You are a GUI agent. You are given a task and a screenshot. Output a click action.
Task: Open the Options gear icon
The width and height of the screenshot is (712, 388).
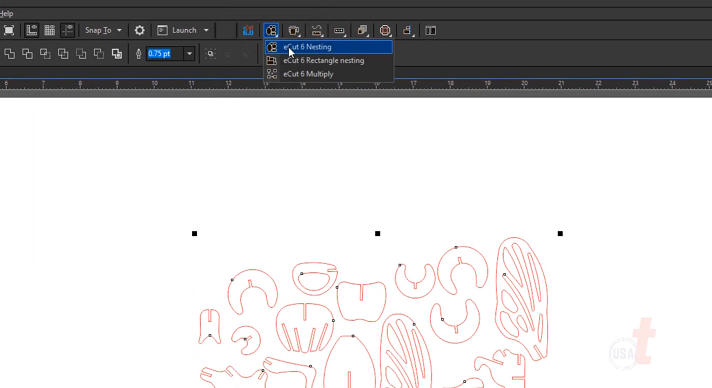[139, 30]
